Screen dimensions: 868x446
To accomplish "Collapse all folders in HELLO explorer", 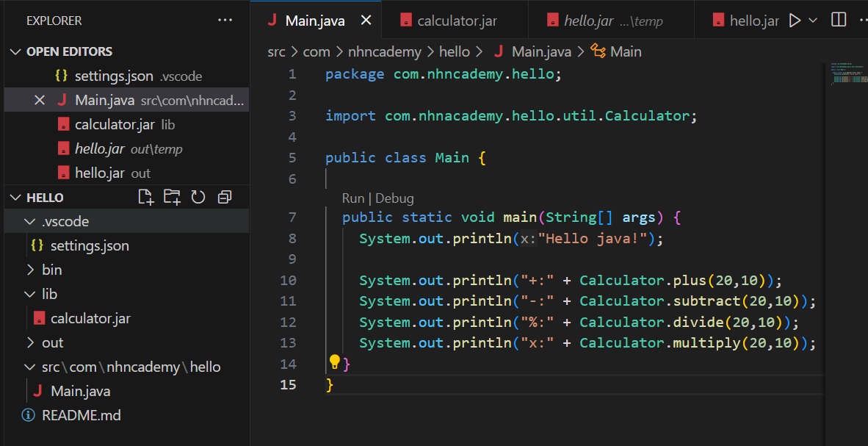I will click(225, 197).
